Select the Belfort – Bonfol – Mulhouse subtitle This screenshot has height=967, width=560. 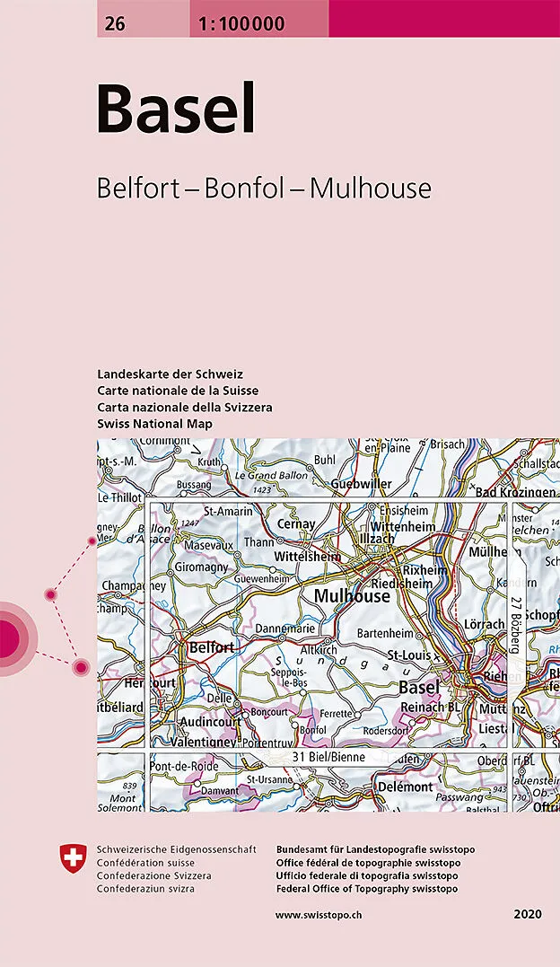point(264,189)
